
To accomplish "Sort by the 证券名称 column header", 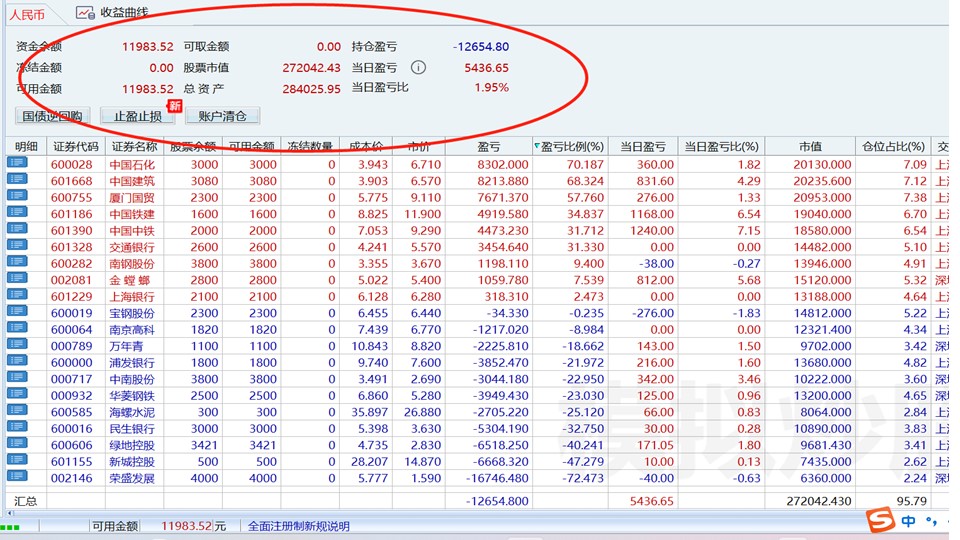I will pos(135,146).
